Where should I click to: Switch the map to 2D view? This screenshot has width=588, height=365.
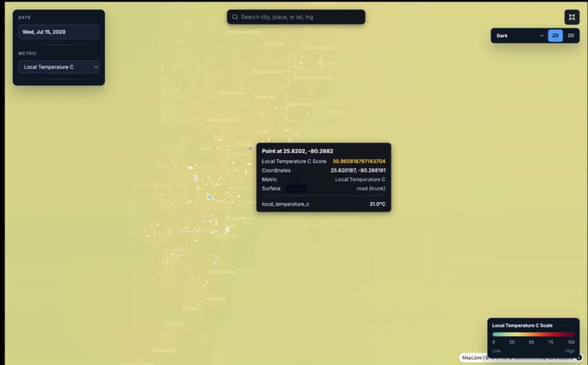point(555,36)
